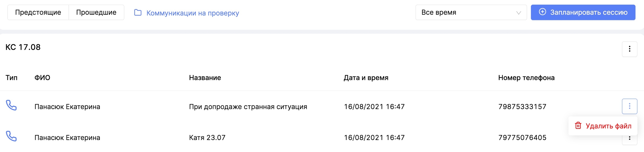644x152 pixels.
Task: Click Катя 23.07 communication name
Action: (x=207, y=137)
